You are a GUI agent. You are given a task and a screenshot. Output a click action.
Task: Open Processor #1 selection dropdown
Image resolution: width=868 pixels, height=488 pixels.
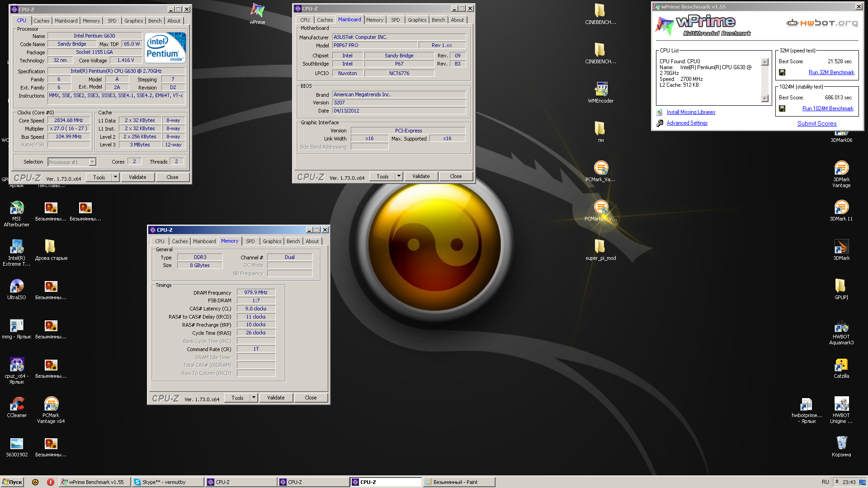92,162
